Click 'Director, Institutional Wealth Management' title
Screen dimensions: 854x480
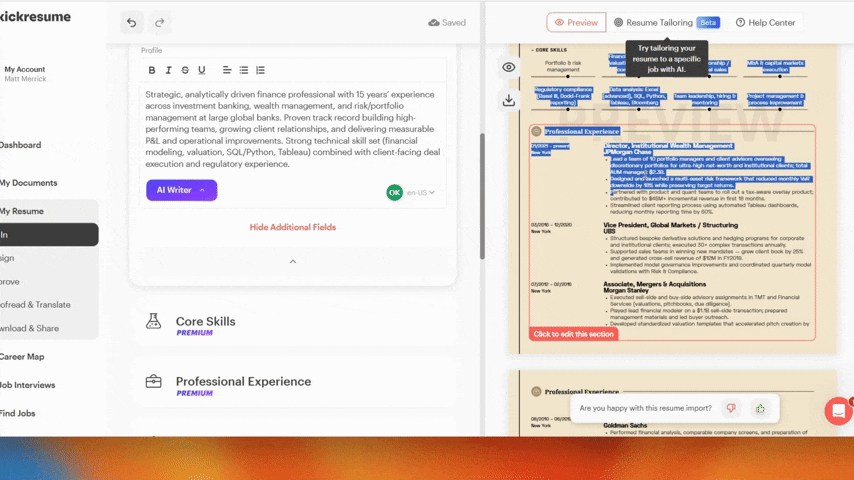coord(668,145)
